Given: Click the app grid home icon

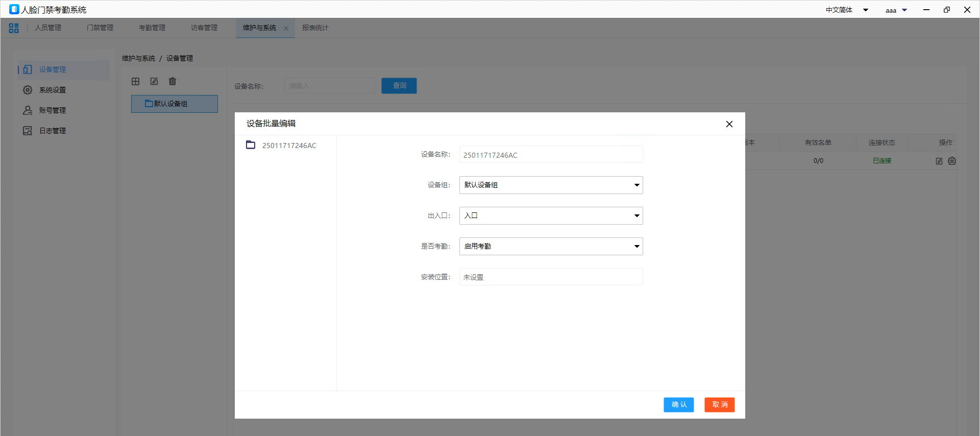Looking at the screenshot, I should (x=14, y=28).
